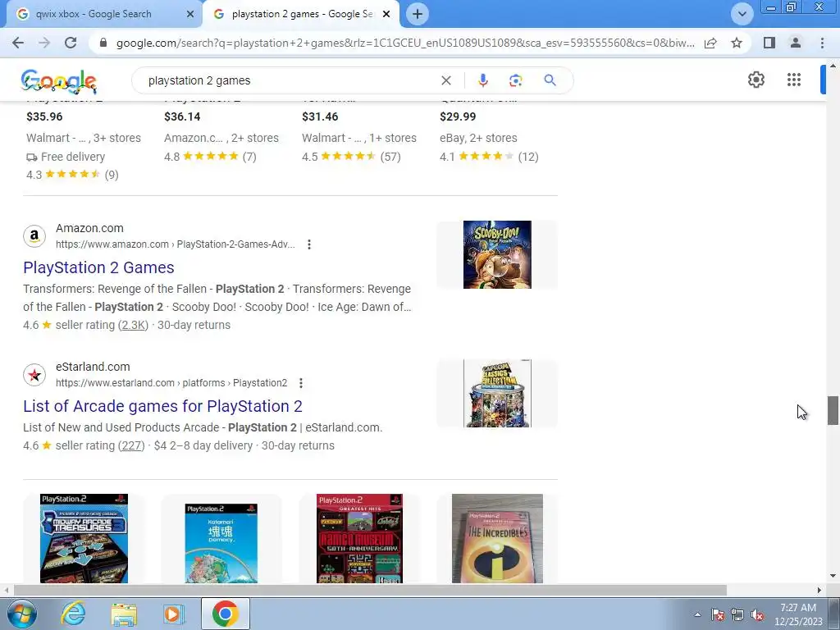
Task: Click the address bar URL
Action: click(x=405, y=43)
